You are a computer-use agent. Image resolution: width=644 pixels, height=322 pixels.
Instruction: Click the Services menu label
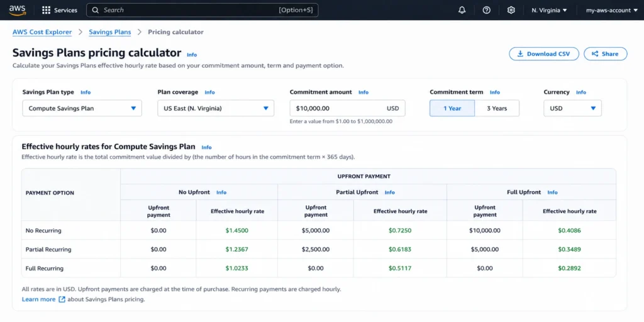tap(65, 10)
